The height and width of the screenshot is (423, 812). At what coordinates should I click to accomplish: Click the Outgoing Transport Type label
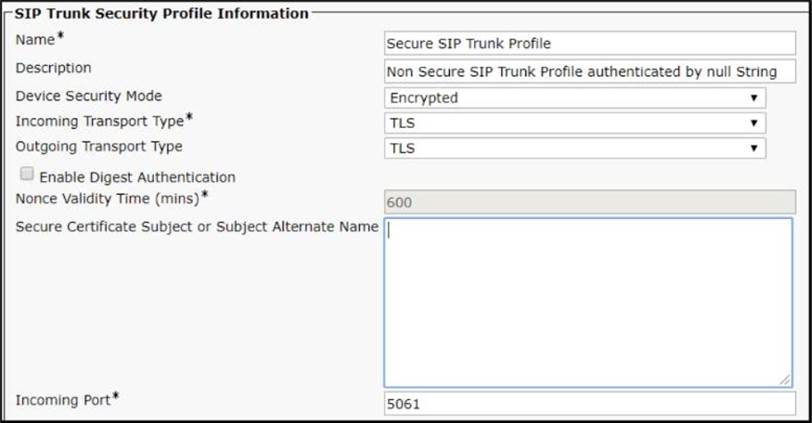click(x=99, y=147)
